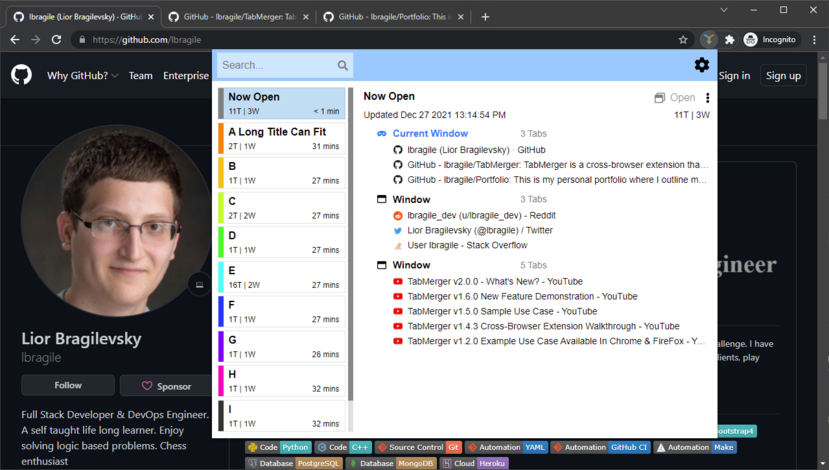This screenshot has height=470, width=829.
Task: Open TabMerger settings gear icon
Action: (x=702, y=65)
